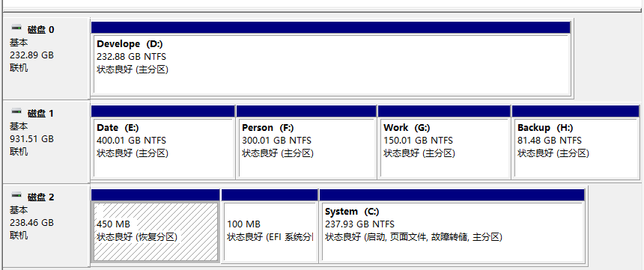Click the 81.48 GB NTFS text
Image resolution: width=644 pixels, height=270 pixels.
[x=550, y=141]
